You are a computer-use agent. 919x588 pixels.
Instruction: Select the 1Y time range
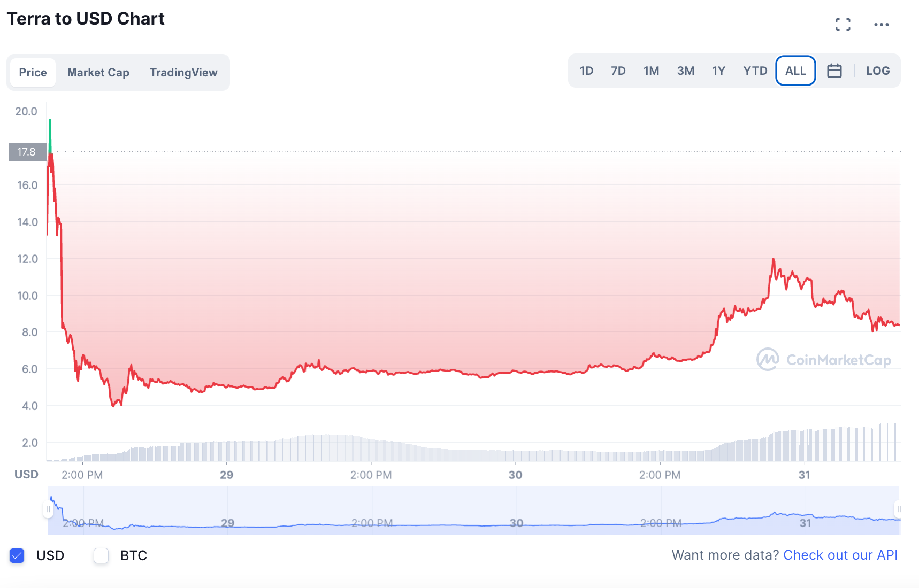[x=718, y=71]
